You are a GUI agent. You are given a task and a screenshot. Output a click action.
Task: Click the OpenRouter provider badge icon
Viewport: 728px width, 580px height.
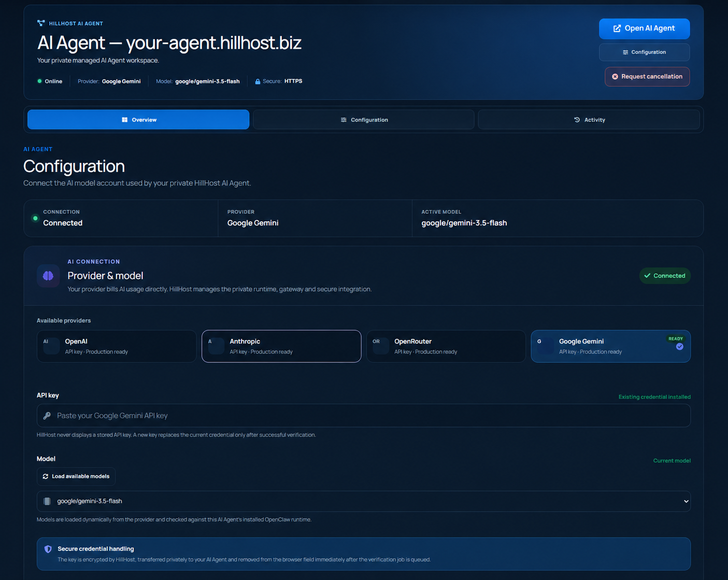[x=381, y=346]
